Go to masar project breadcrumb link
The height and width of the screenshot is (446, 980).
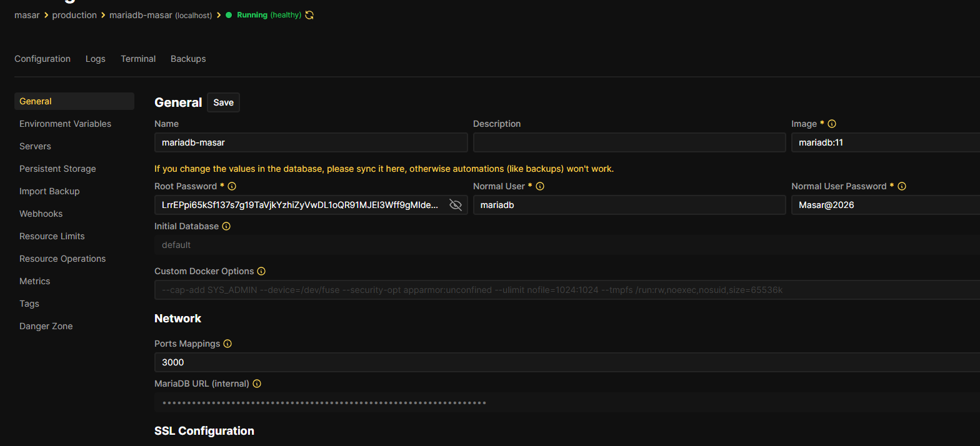click(x=27, y=15)
